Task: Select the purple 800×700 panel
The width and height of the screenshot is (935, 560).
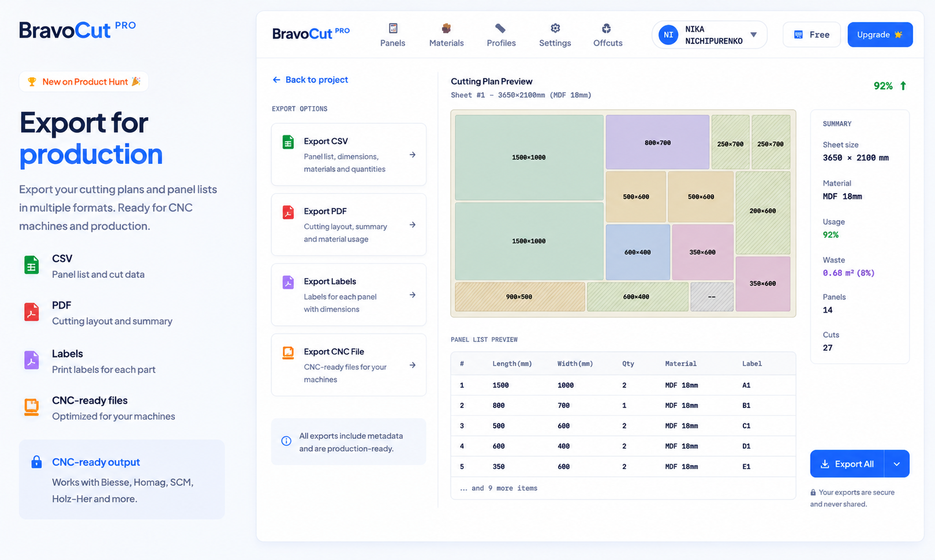Action: [657, 142]
